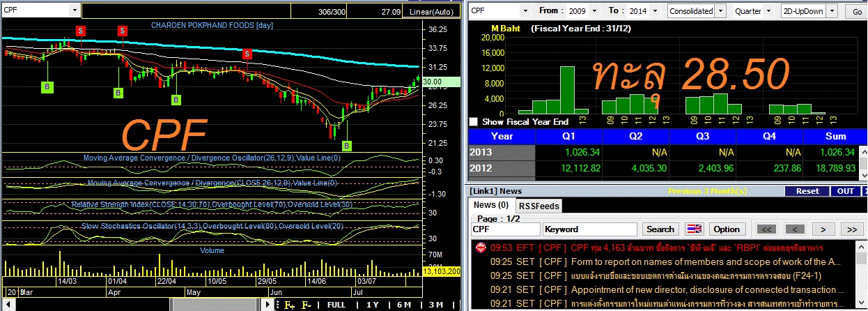
Task: Click CHAROEN POKPHAND FOODS [day] title
Action: [212, 26]
